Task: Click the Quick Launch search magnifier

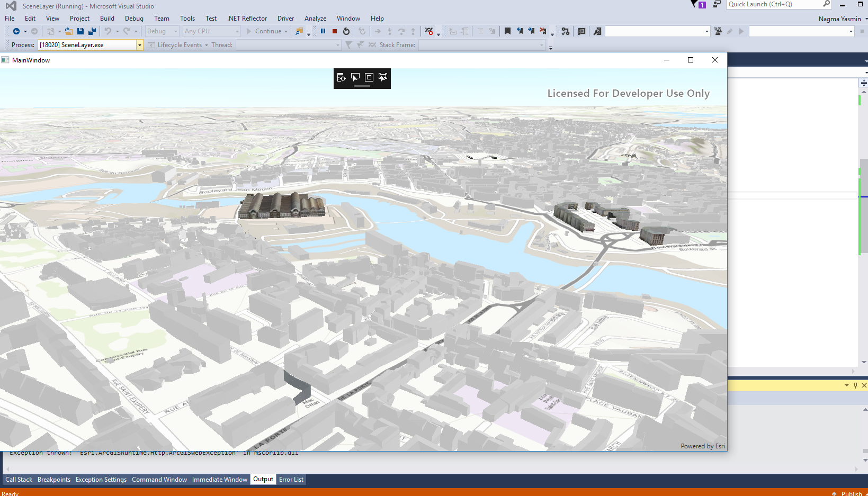Action: click(x=826, y=4)
